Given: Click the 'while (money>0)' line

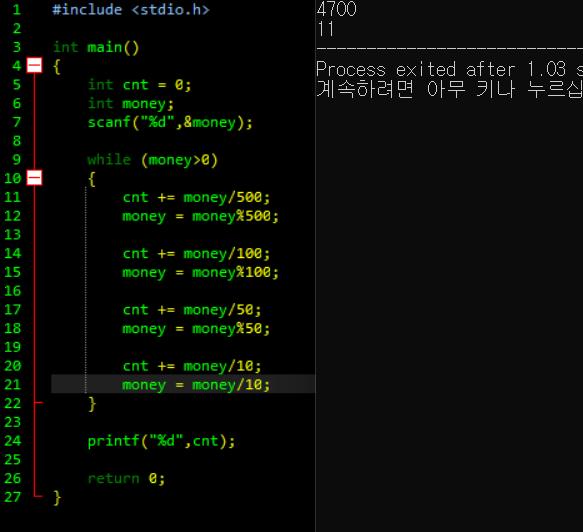Looking at the screenshot, I should coord(152,160).
